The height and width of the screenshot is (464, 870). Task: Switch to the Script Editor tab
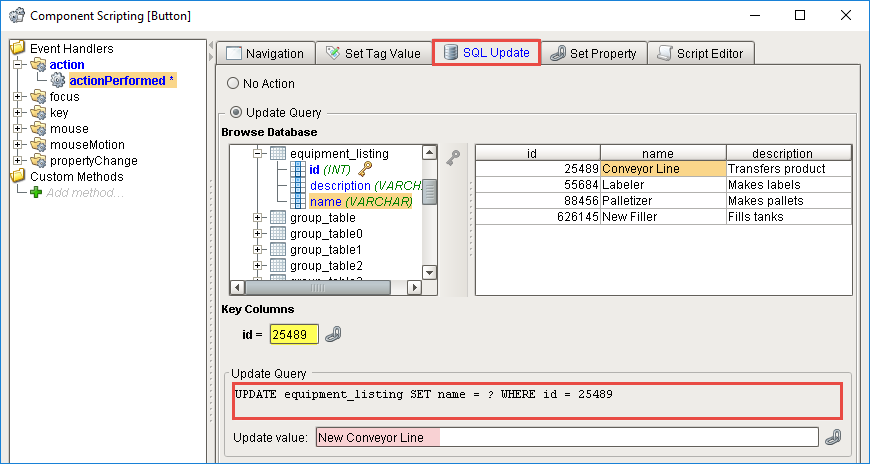point(701,53)
